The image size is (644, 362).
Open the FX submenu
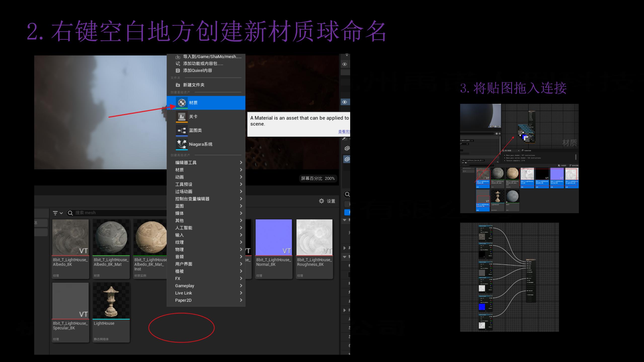tap(206, 278)
